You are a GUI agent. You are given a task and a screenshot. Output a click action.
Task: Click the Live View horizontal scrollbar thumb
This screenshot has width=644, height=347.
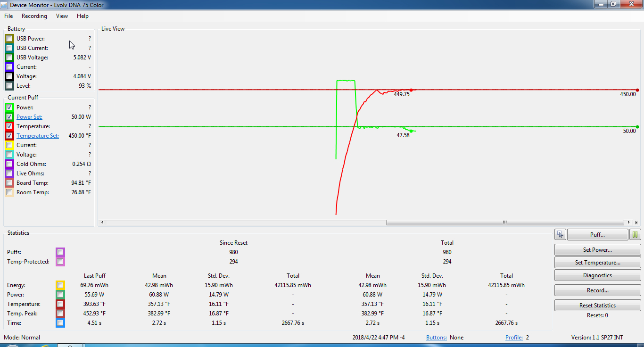pyautogui.click(x=504, y=222)
